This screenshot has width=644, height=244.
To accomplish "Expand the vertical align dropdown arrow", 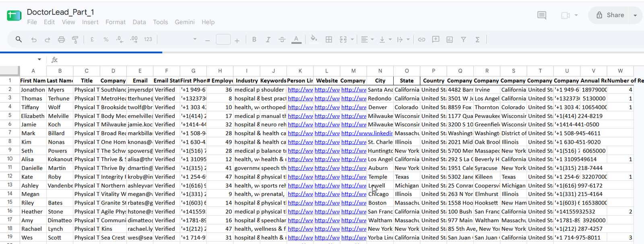I will click(x=390, y=39).
